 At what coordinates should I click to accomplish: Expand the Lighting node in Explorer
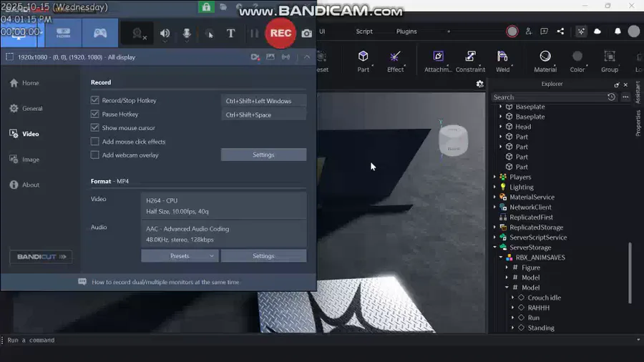(x=495, y=187)
